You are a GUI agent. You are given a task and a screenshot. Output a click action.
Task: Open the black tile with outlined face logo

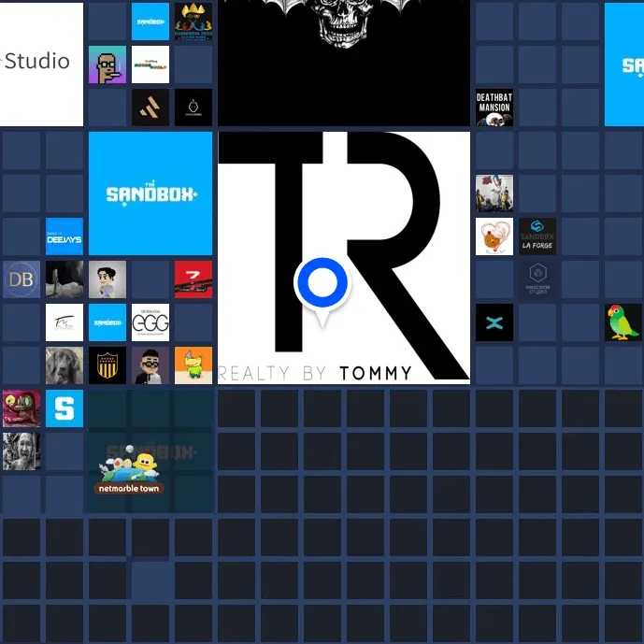193,107
